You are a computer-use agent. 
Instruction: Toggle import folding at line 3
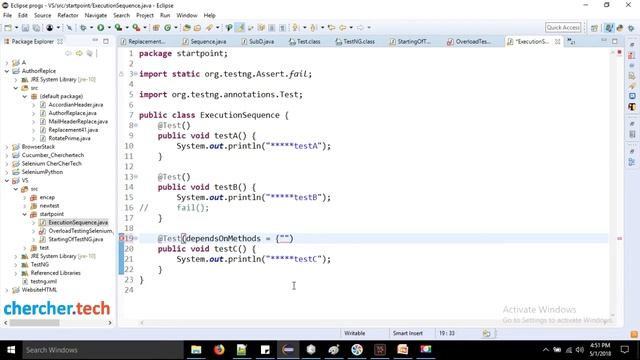tap(136, 74)
